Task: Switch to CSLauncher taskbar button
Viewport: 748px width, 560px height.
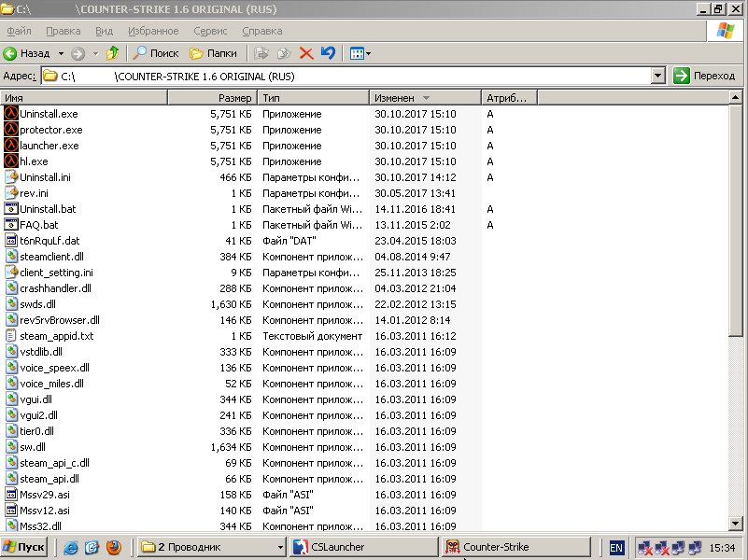Action: pyautogui.click(x=363, y=547)
